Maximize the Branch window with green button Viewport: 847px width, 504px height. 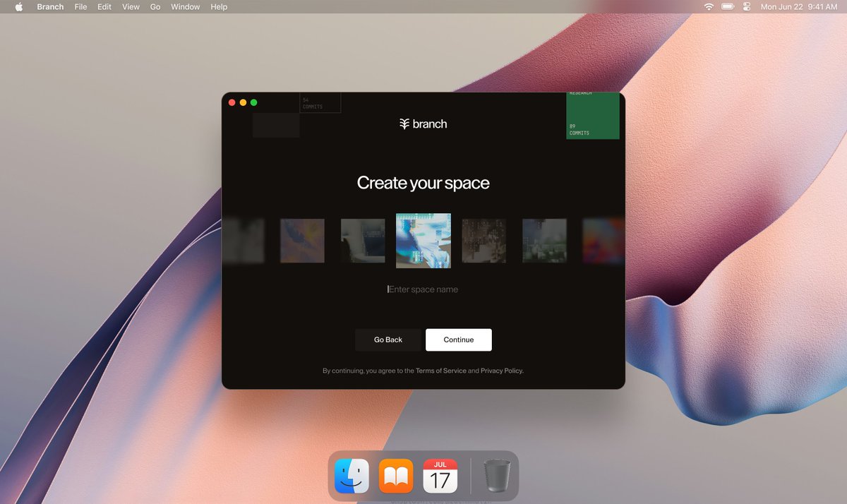254,103
